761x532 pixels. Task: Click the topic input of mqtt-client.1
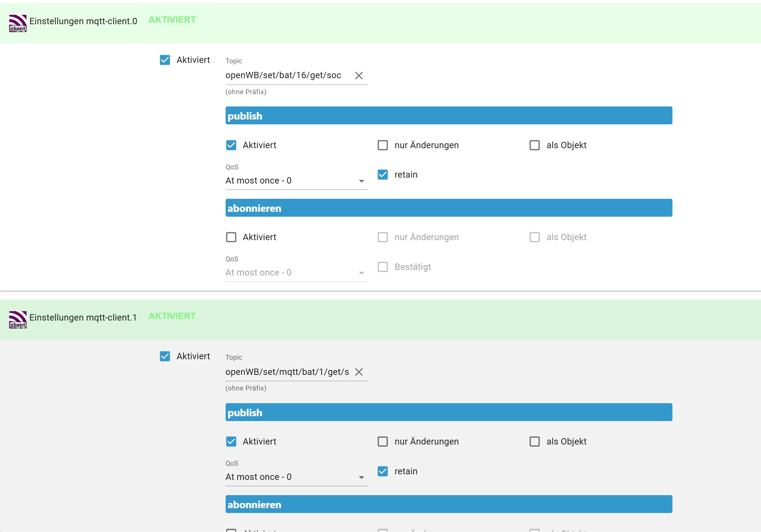click(287, 372)
